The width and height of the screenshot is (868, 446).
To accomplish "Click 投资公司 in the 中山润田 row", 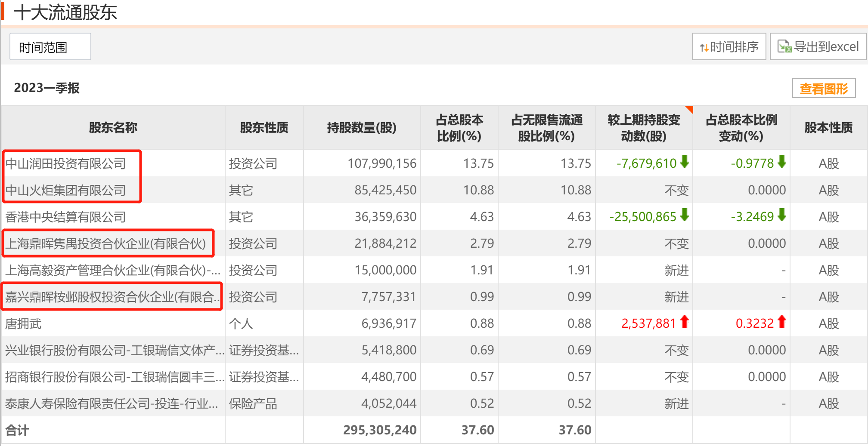I will (x=253, y=163).
